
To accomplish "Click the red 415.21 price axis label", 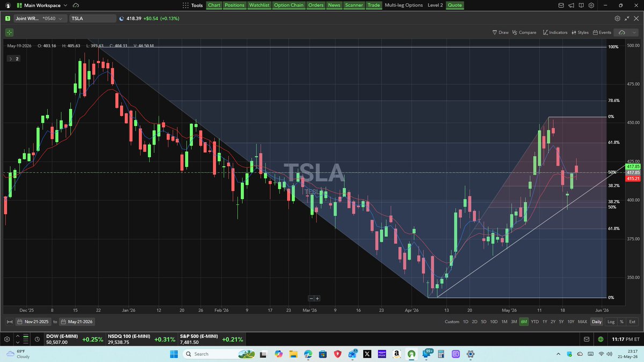I will pos(633,178).
